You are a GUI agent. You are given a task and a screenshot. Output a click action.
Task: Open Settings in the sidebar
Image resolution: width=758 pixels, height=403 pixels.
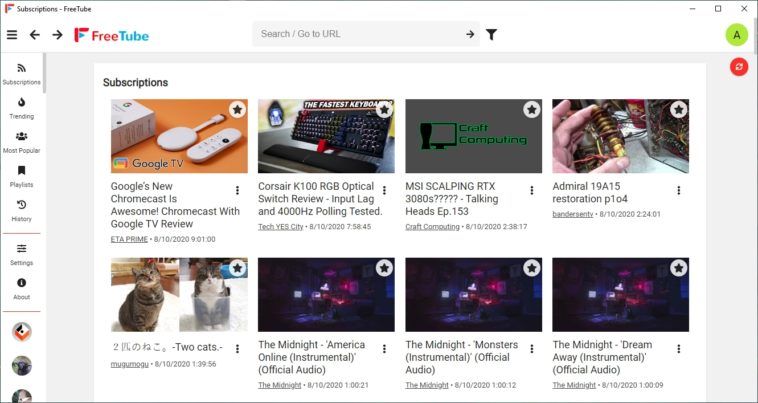click(22, 255)
